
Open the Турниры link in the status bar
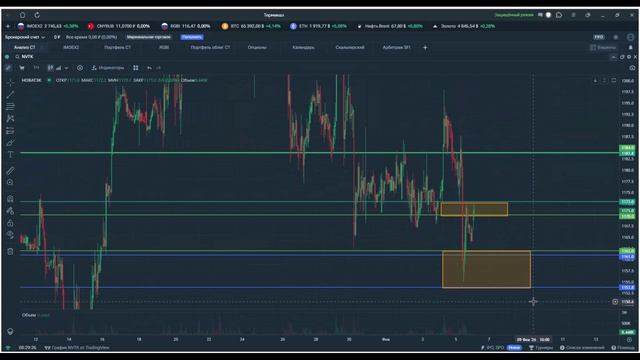[x=541, y=348]
